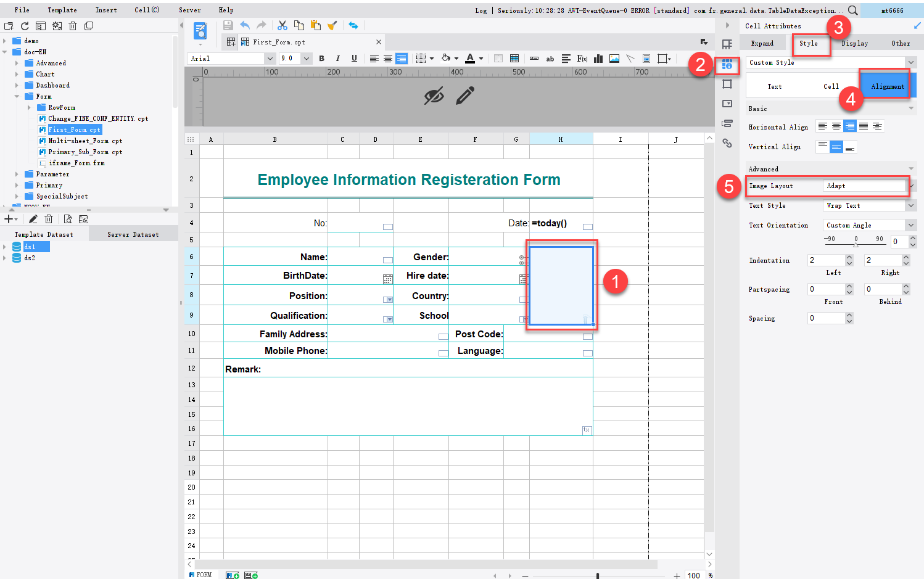
Task: Click the mt6666 account button
Action: (892, 10)
